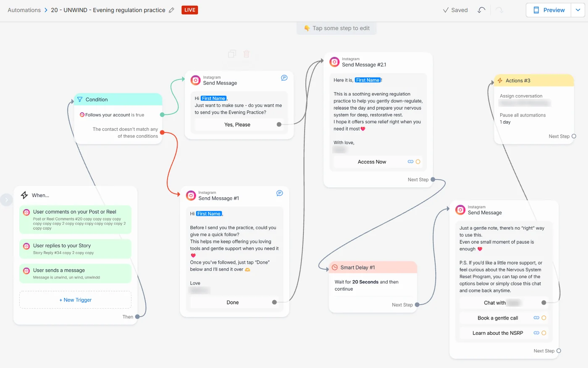Image resolution: width=588 pixels, height=368 pixels.
Task: Click Next Step connector on Send Message #2.1
Action: point(433,180)
